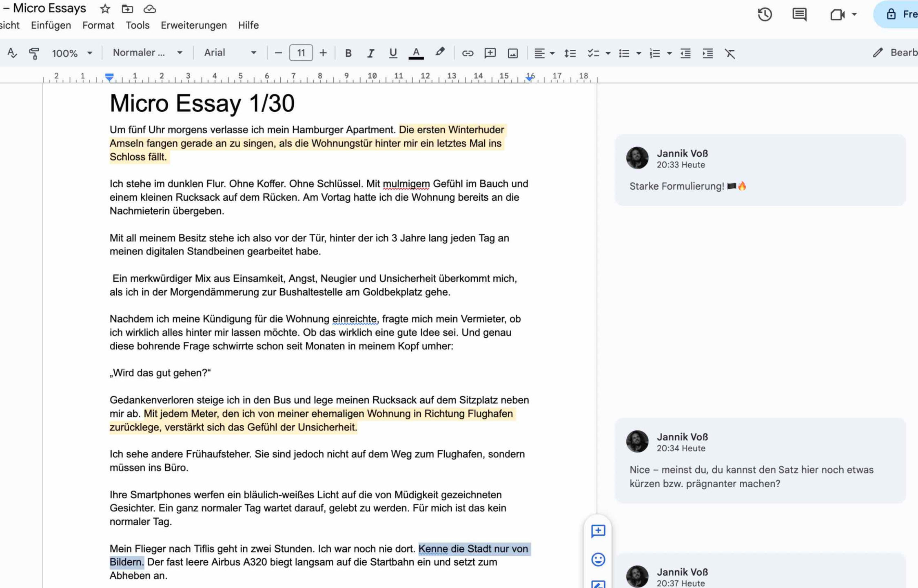Click the insert image icon
Screen dimensions: 918x588
(512, 53)
